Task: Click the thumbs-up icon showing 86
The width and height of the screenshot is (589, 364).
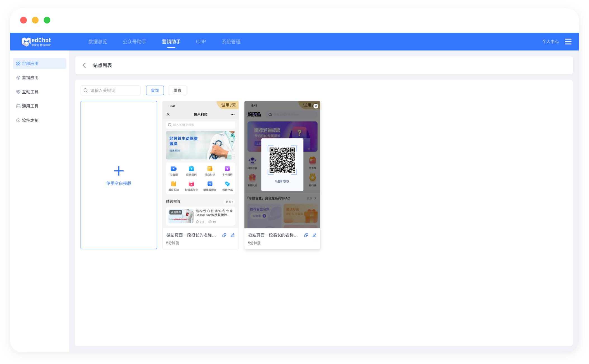Action: (210, 222)
